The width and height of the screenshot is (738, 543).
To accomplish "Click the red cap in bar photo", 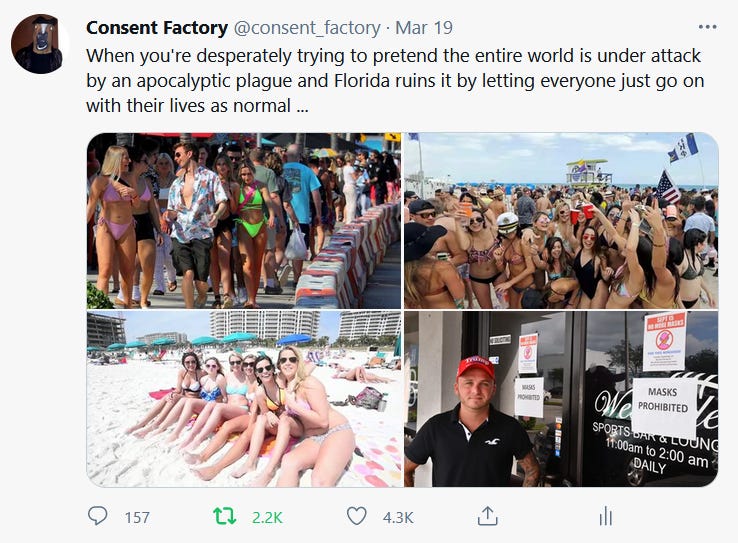I will click(x=476, y=367).
